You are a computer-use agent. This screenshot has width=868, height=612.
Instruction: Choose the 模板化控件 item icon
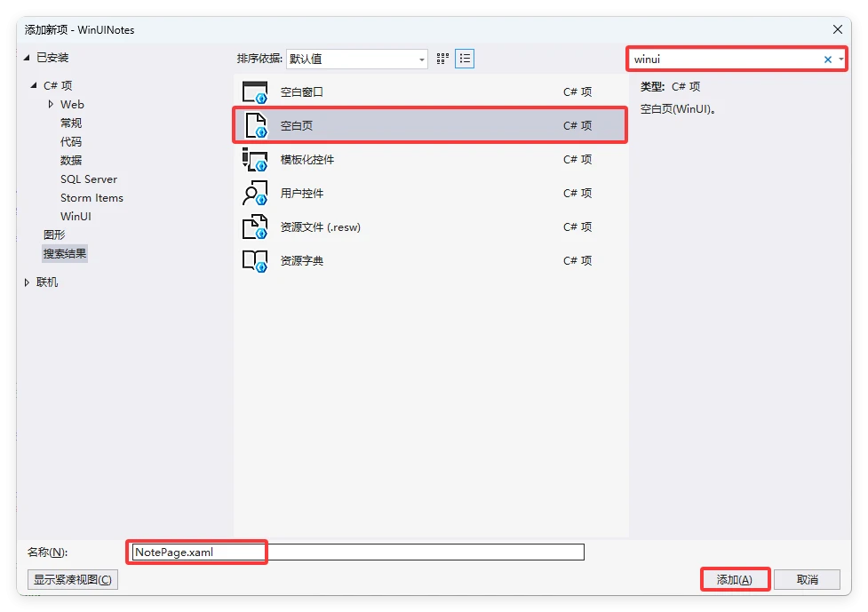(255, 160)
